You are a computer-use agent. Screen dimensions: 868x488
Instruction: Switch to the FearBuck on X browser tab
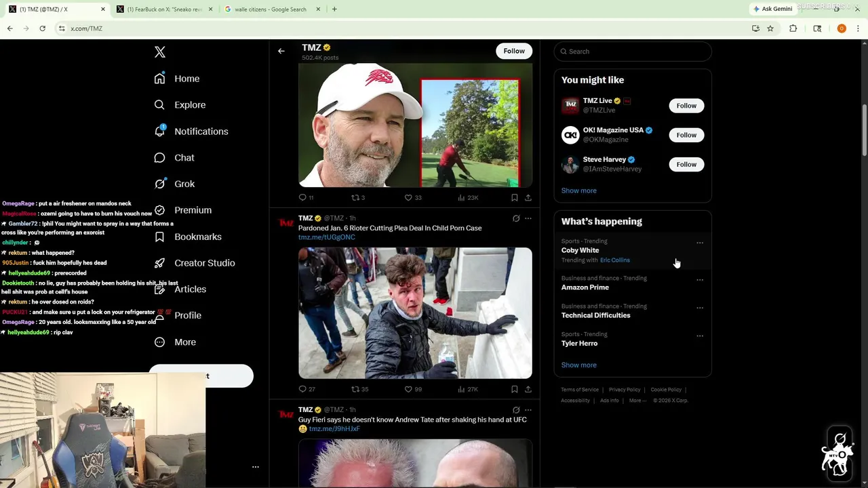pos(165,9)
